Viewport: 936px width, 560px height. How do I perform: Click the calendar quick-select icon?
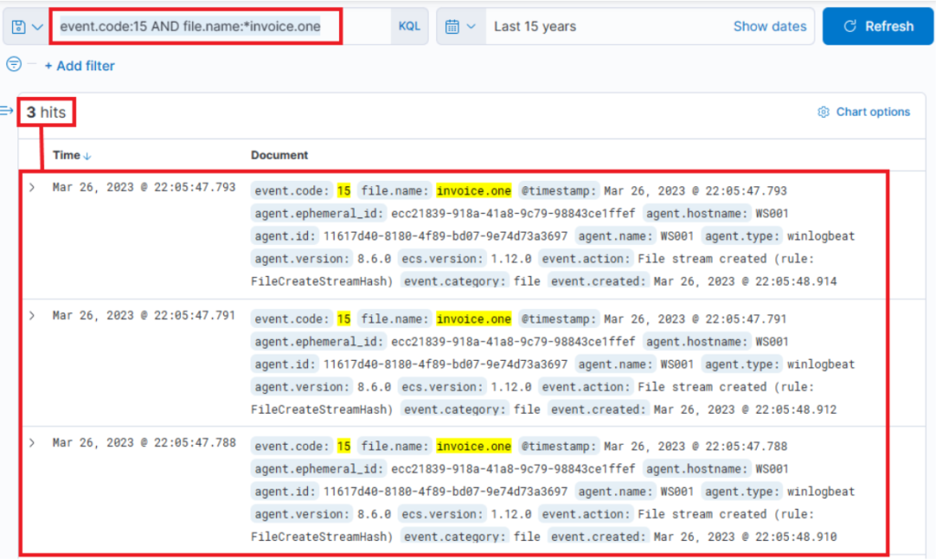pyautogui.click(x=452, y=26)
